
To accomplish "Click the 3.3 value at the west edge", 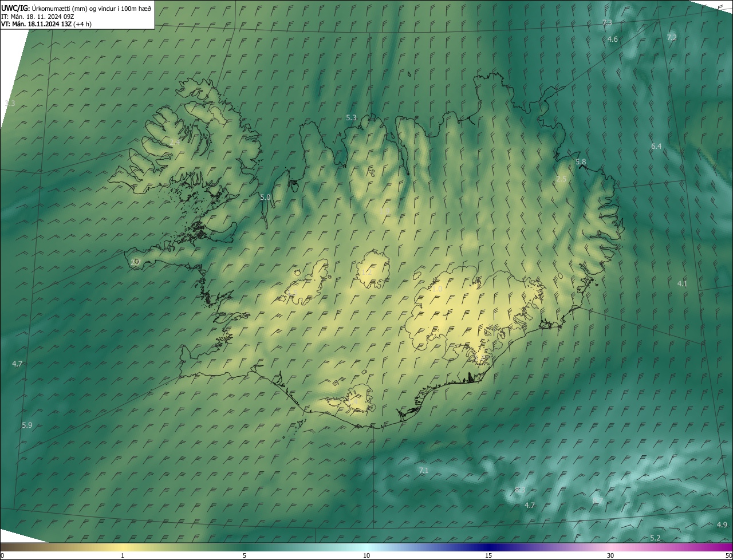I will (x=10, y=104).
